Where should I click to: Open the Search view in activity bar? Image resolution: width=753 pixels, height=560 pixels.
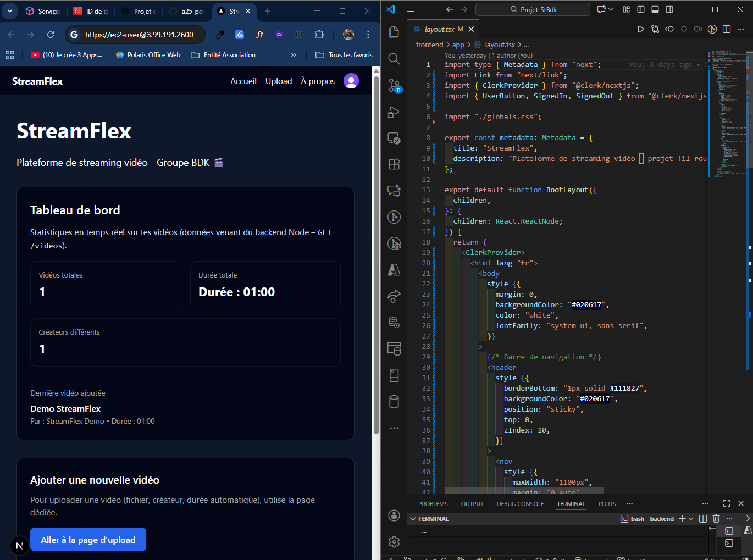[x=394, y=59]
